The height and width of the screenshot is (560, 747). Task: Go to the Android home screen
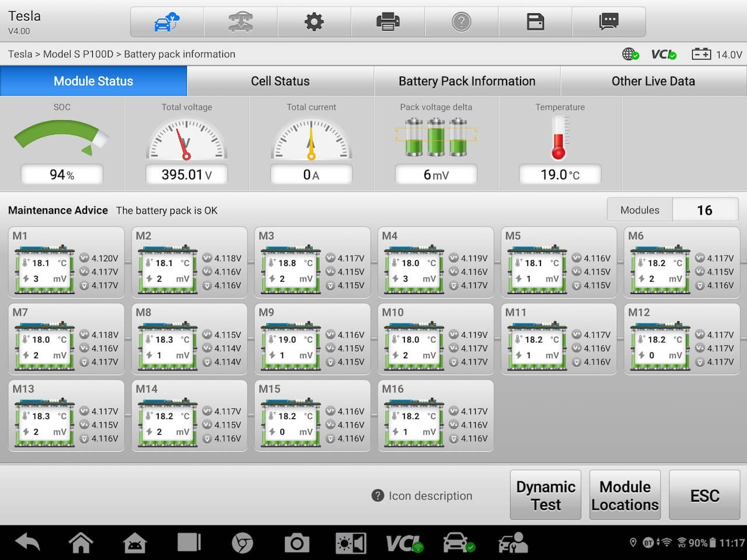coord(81,542)
